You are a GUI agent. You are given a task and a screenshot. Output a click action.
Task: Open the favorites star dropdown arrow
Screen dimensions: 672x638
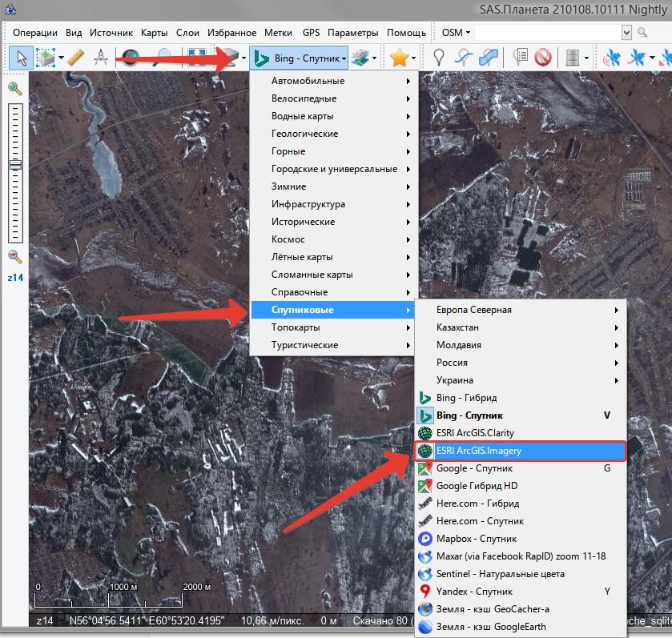[x=413, y=58]
